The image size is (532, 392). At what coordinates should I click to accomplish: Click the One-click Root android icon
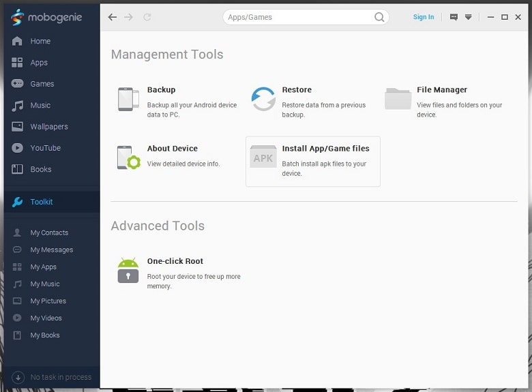128,270
